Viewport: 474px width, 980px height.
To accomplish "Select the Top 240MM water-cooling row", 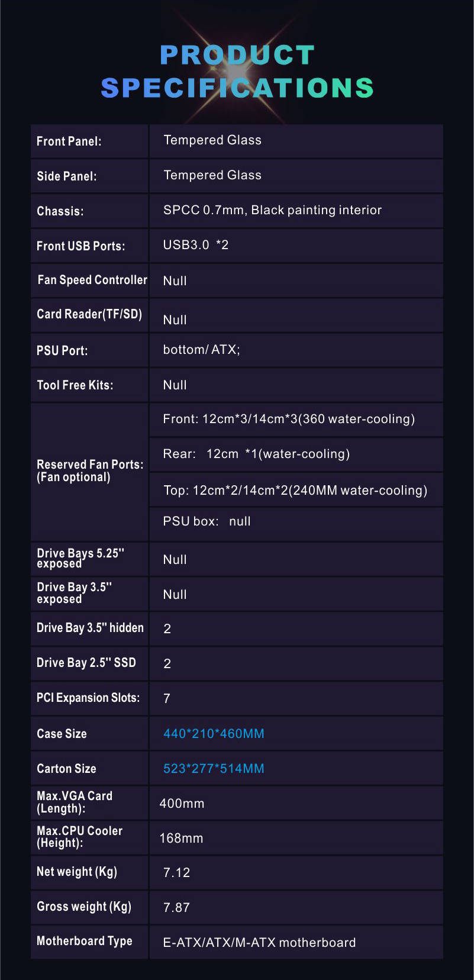I will click(296, 490).
